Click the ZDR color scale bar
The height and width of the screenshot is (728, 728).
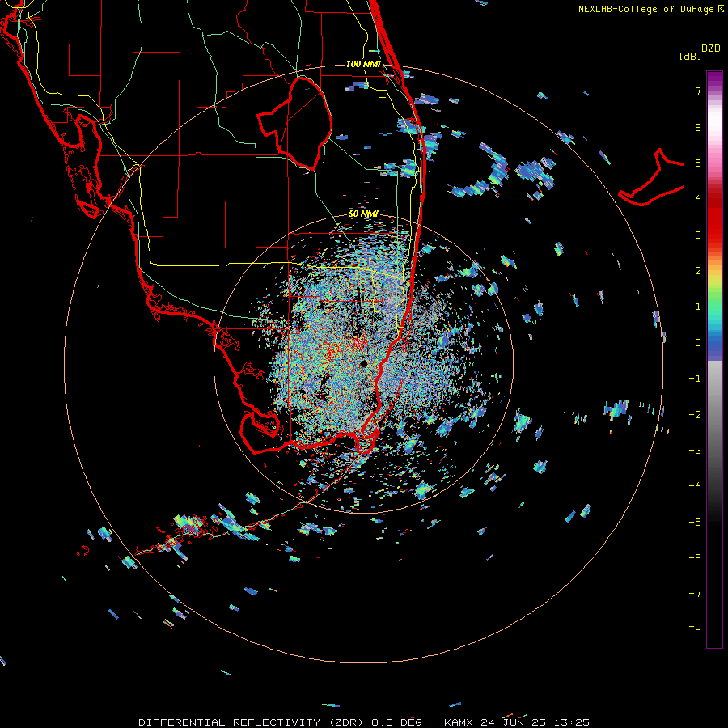pos(714,359)
